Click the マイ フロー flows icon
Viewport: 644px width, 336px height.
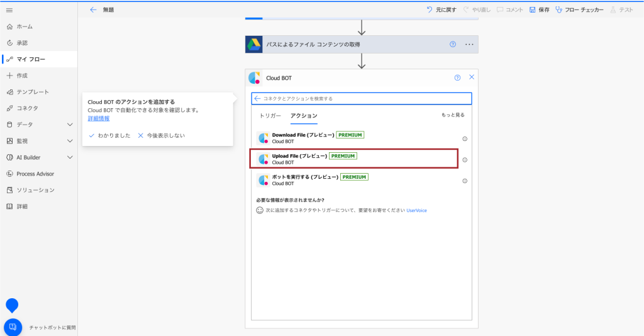(x=10, y=59)
